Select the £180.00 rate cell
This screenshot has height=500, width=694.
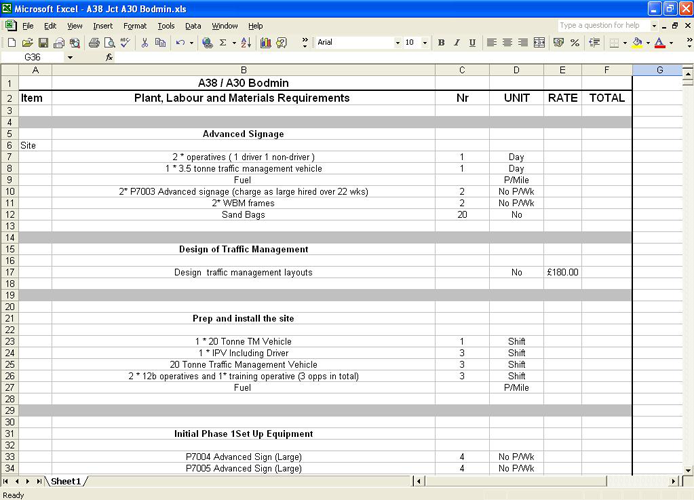(563, 272)
